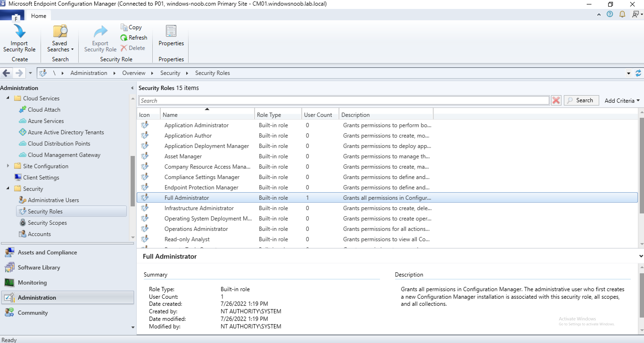Select Security Scopes node
Screen dimensions: 644x343
point(43,223)
